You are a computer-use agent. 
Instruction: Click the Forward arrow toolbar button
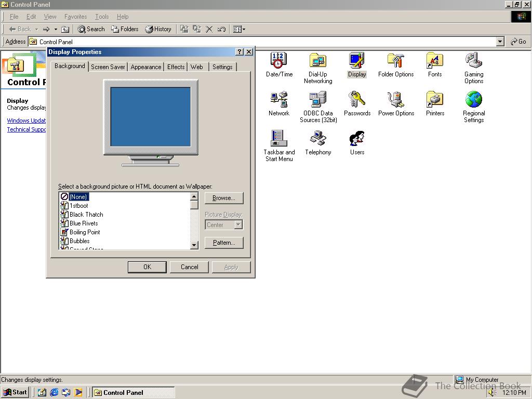click(x=46, y=29)
